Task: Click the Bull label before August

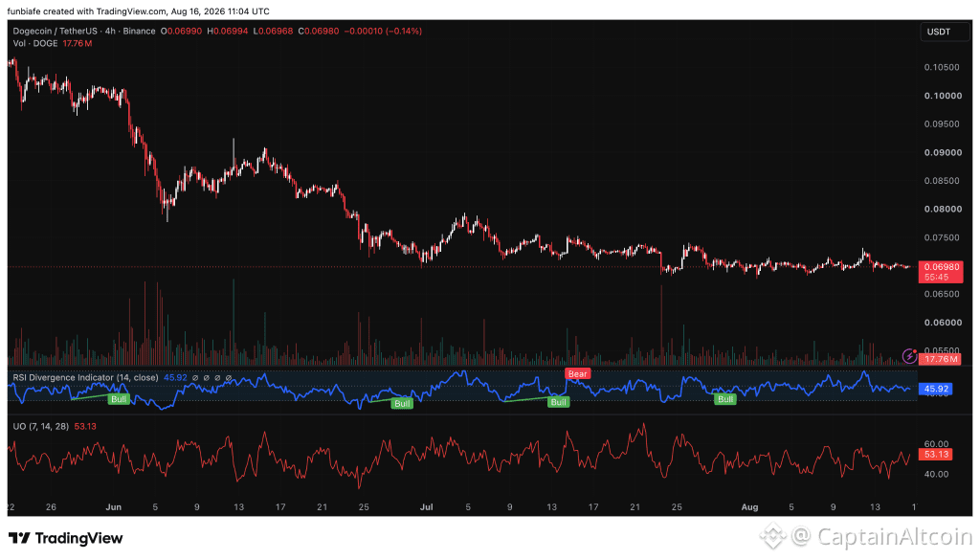Action: pos(725,399)
